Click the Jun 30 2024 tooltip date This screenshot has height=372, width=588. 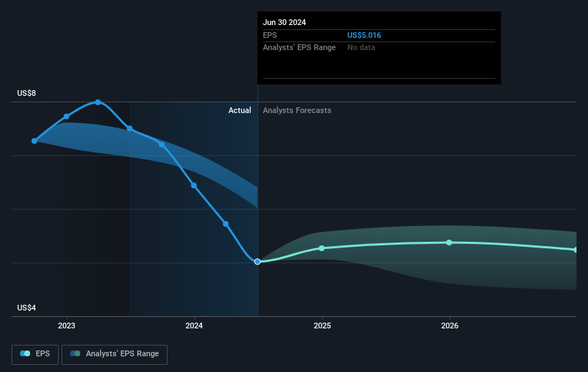284,22
